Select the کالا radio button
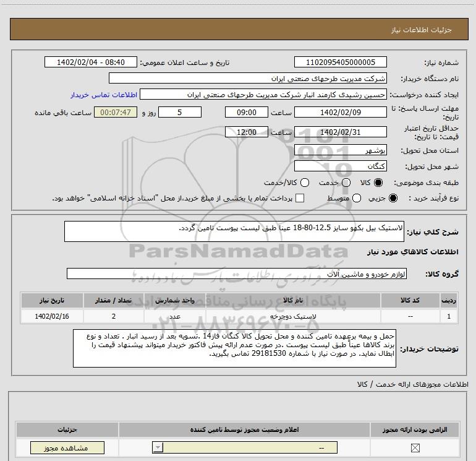The width and height of the screenshot is (476, 461). pyautogui.click(x=378, y=183)
